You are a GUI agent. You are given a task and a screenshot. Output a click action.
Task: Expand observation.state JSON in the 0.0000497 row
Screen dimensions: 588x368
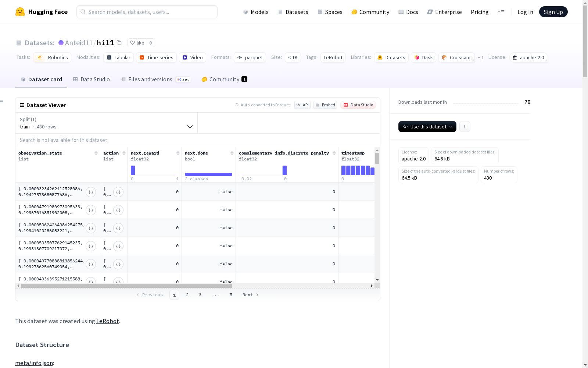click(x=91, y=264)
